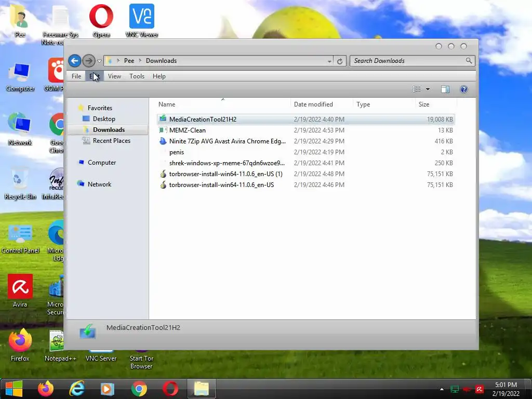532x399 pixels.
Task: Select the MediaCreationTool21H2 file
Action: pos(305,119)
